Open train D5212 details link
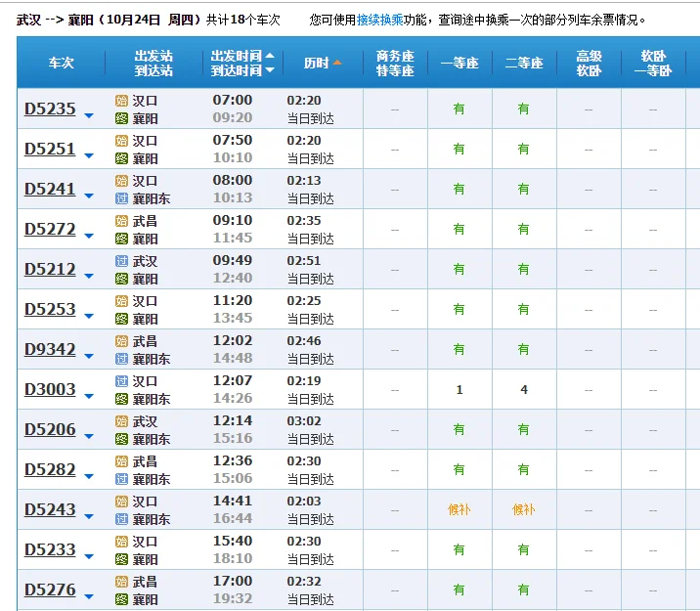The image size is (700, 611). tap(50, 270)
